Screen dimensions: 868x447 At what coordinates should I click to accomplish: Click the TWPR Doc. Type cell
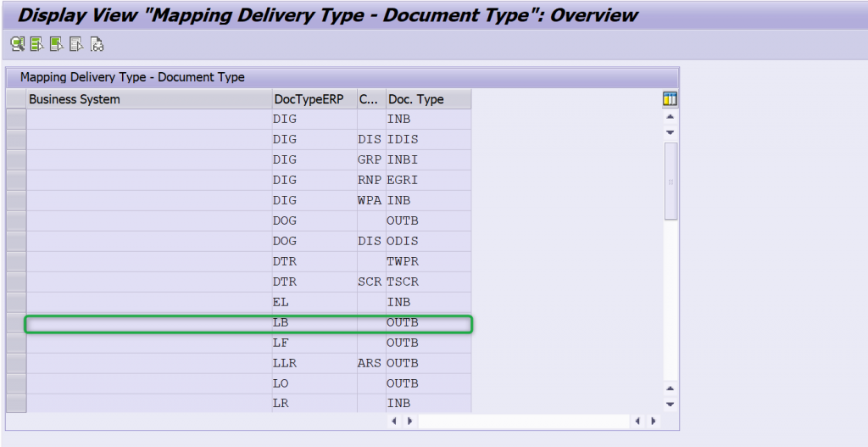pyautogui.click(x=428, y=261)
